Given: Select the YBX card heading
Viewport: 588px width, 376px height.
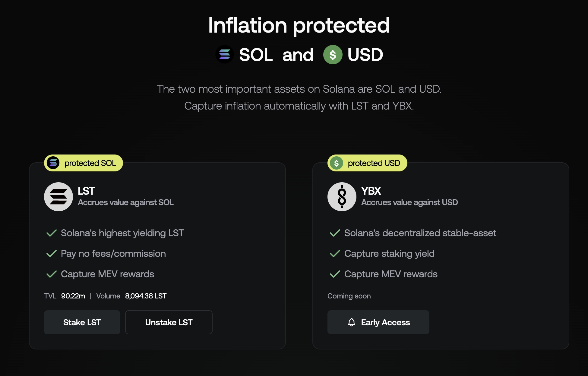Looking at the screenshot, I should 371,191.
